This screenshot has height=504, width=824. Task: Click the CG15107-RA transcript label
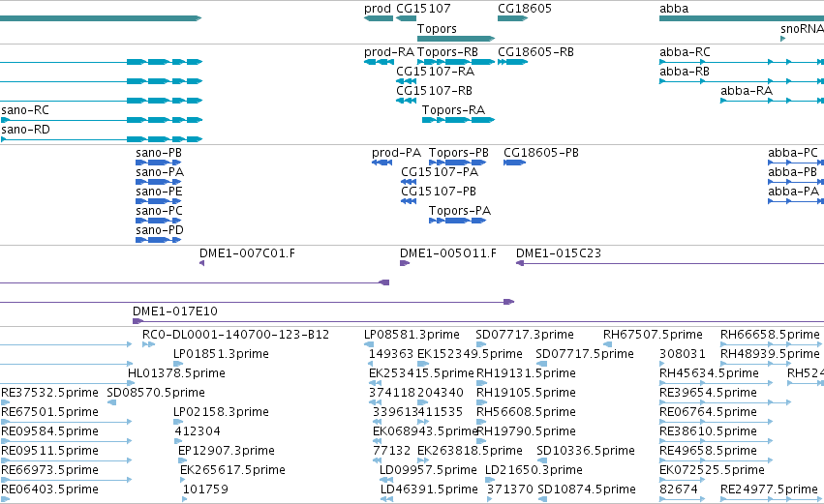pyautogui.click(x=435, y=72)
